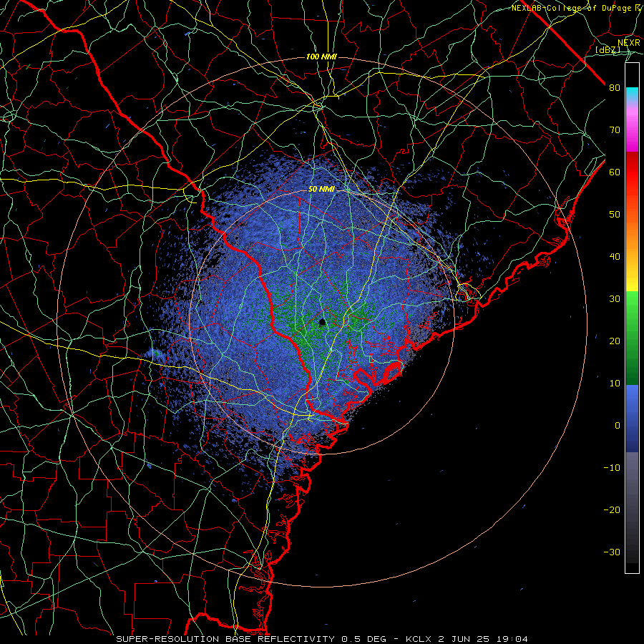Screen dimensions: 644x644
Task: Click the -10 value on the colorbar
Action: pyautogui.click(x=612, y=468)
